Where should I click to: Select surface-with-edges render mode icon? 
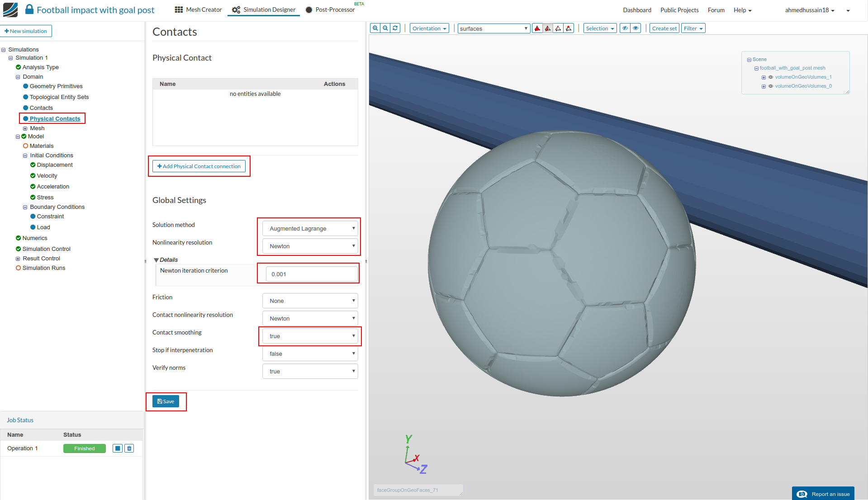(x=548, y=28)
